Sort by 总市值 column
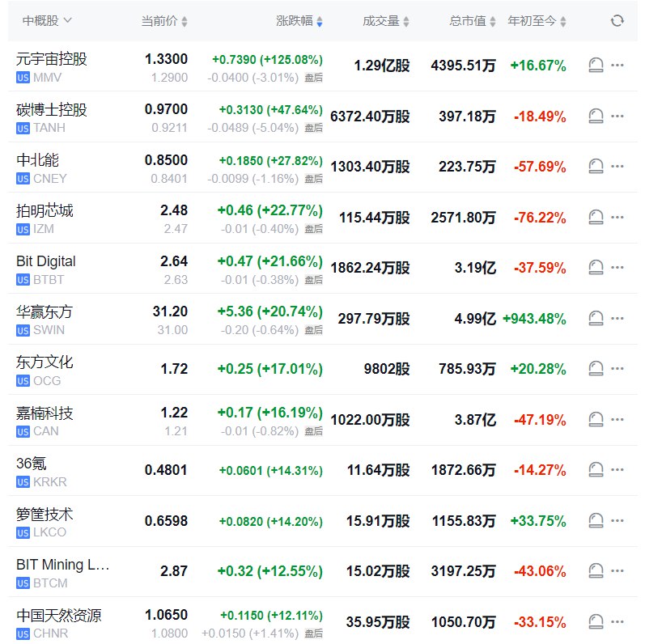Screen dimensions: 645x644 [473, 21]
